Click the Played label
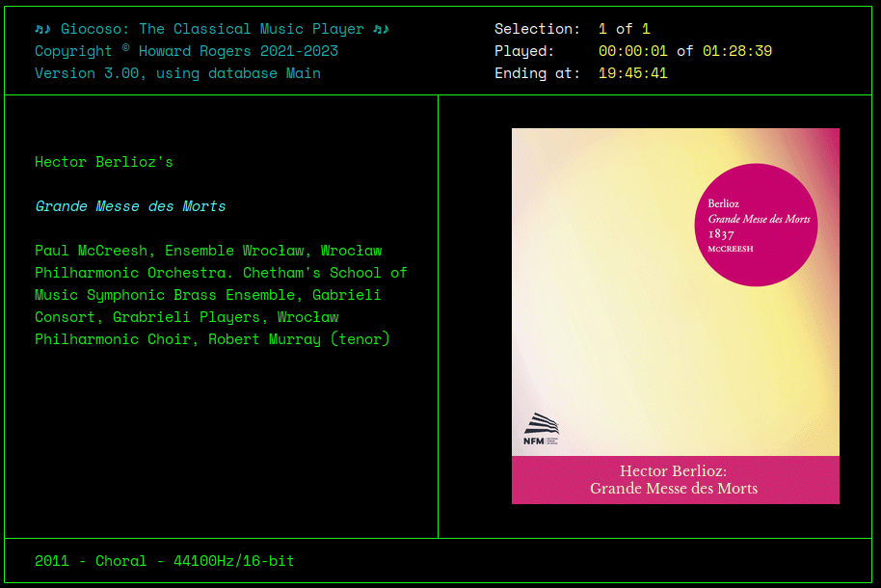The width and height of the screenshot is (881, 588). (523, 51)
